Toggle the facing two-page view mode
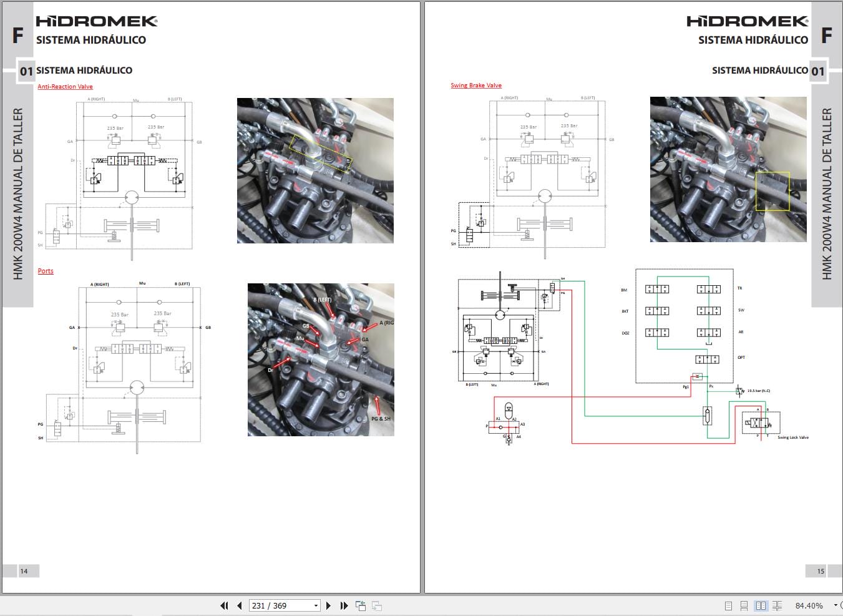The image size is (843, 616). click(761, 605)
